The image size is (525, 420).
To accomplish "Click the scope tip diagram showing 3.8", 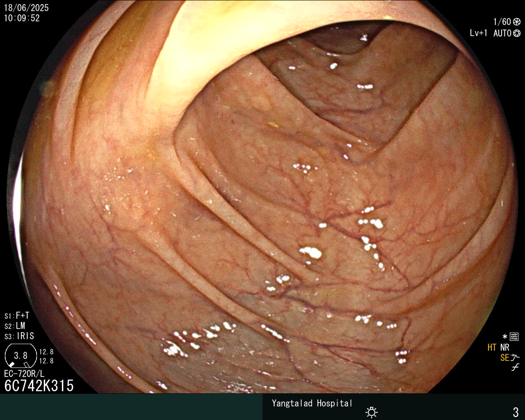I will (21, 356).
